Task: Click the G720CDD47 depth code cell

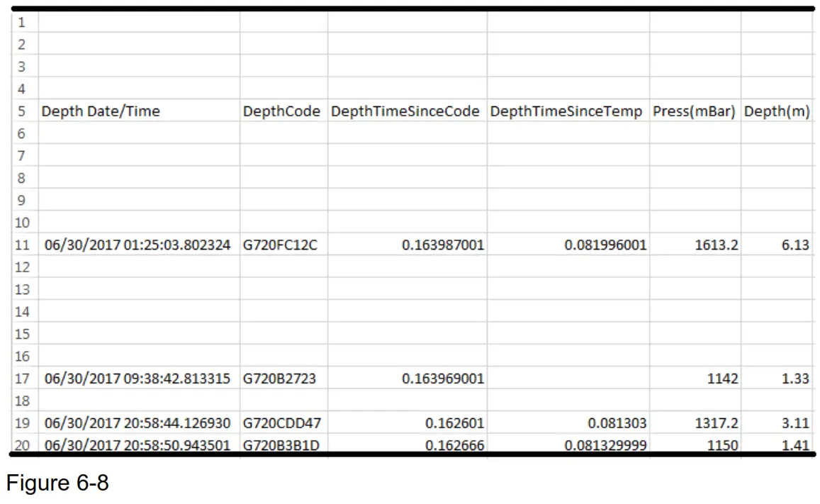Action: coord(284,422)
